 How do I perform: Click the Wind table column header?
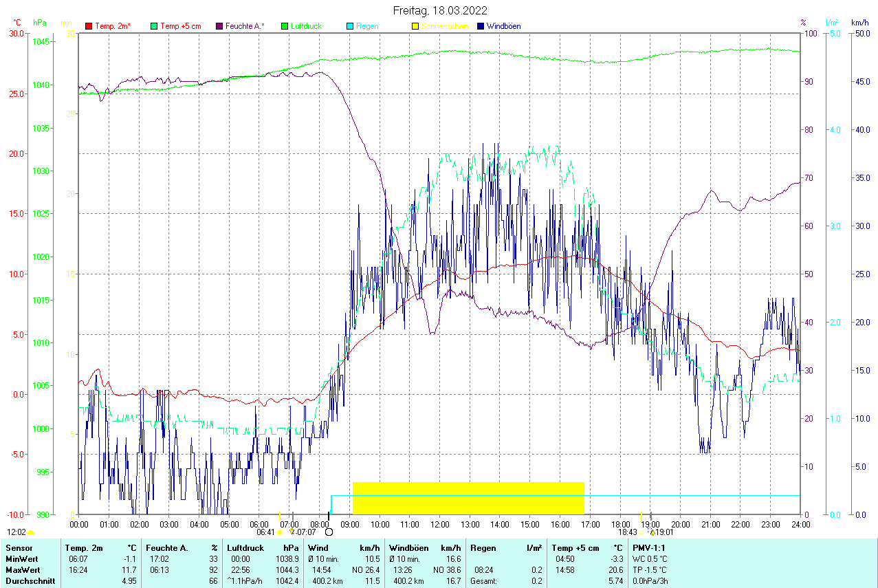coord(318,548)
